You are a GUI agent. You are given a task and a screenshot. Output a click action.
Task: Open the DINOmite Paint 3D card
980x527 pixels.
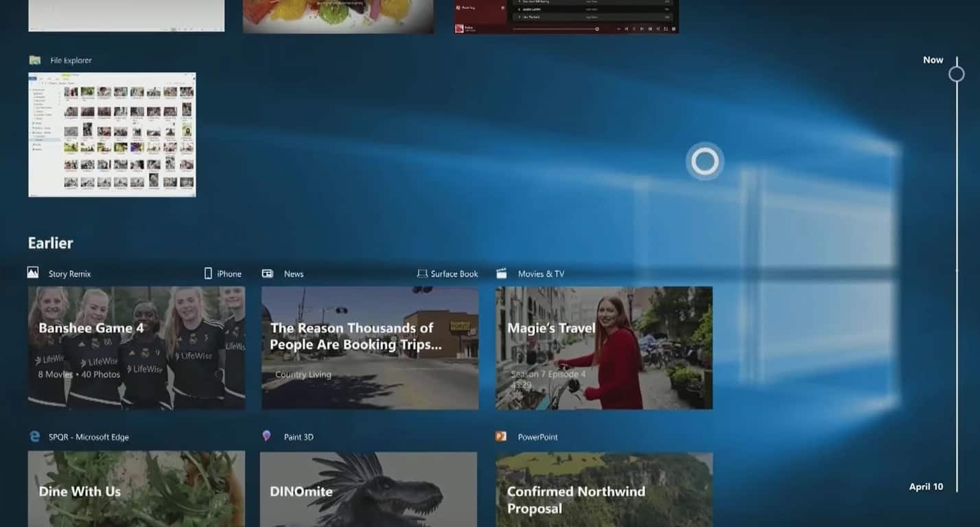[369, 489]
